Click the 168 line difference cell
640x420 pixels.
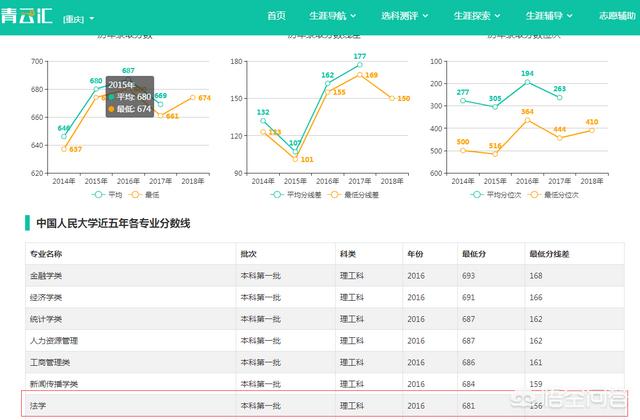pyautogui.click(x=536, y=276)
